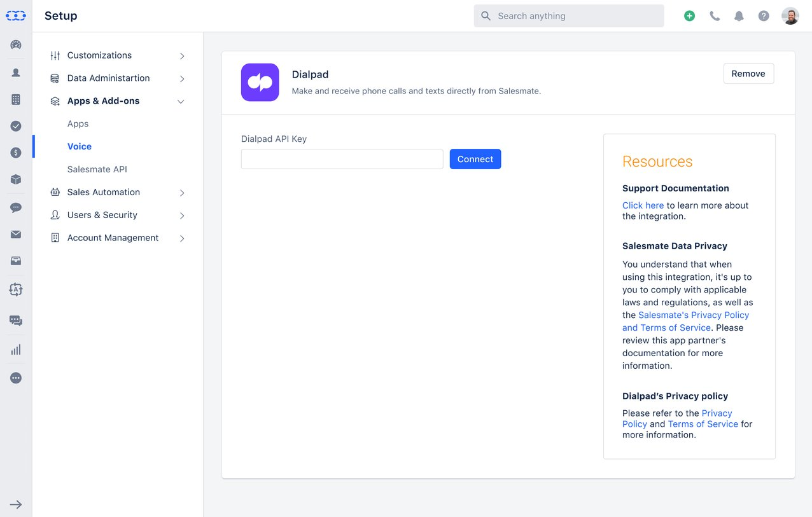This screenshot has width=812, height=517.
Task: Select Salesmate API submenu item
Action: 97,169
